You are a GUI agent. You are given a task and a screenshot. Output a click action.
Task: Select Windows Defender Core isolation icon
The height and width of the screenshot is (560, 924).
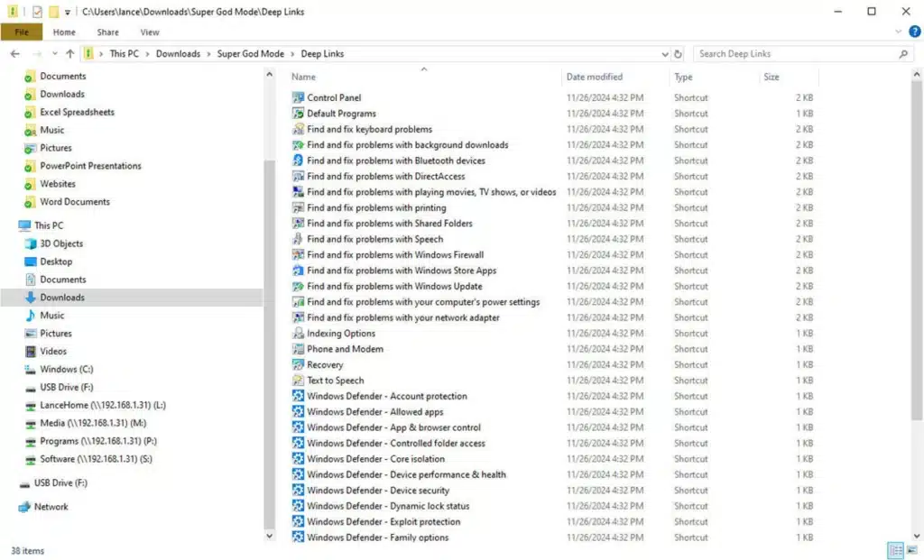[298, 459]
